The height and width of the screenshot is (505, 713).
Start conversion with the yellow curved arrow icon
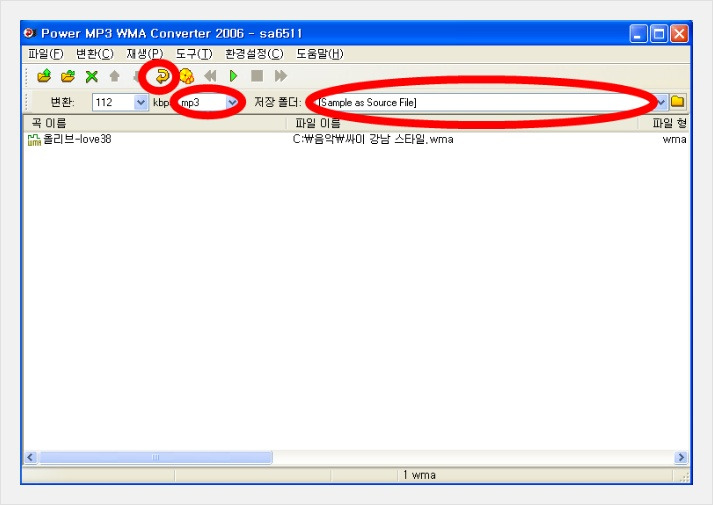162,76
